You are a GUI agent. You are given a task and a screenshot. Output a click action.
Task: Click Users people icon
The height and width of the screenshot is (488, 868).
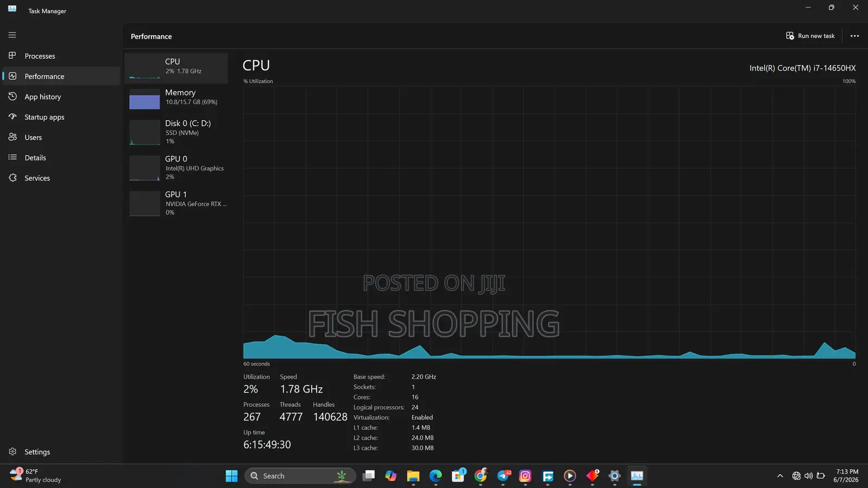pyautogui.click(x=12, y=137)
